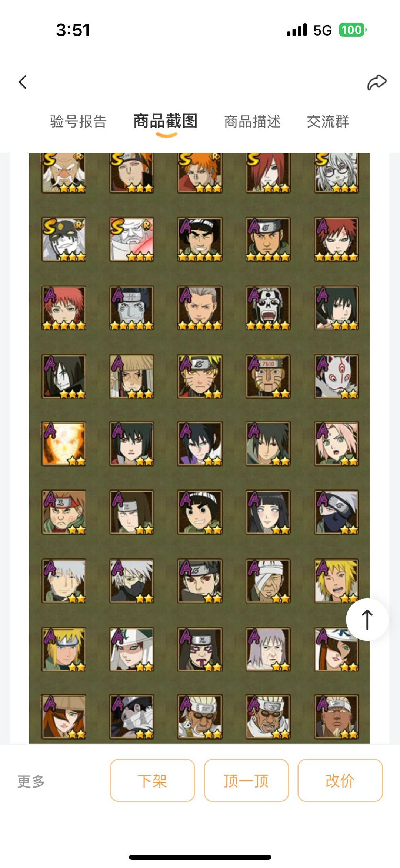
Task: Tap the white skull-mask character avatar
Action: click(x=268, y=308)
